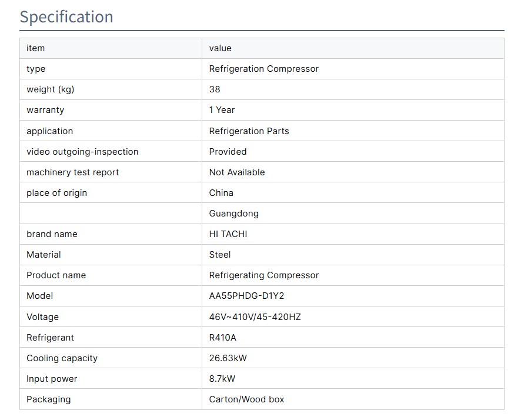The width and height of the screenshot is (521, 420).
Task: Click the weight (kg) label cell
Action: pyautogui.click(x=51, y=89)
